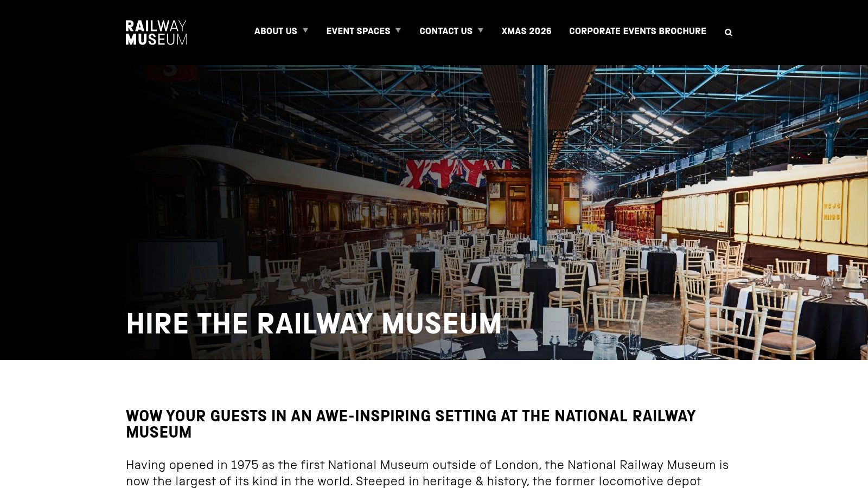
Task: Click the hero banquet hall image
Action: click(x=434, y=213)
